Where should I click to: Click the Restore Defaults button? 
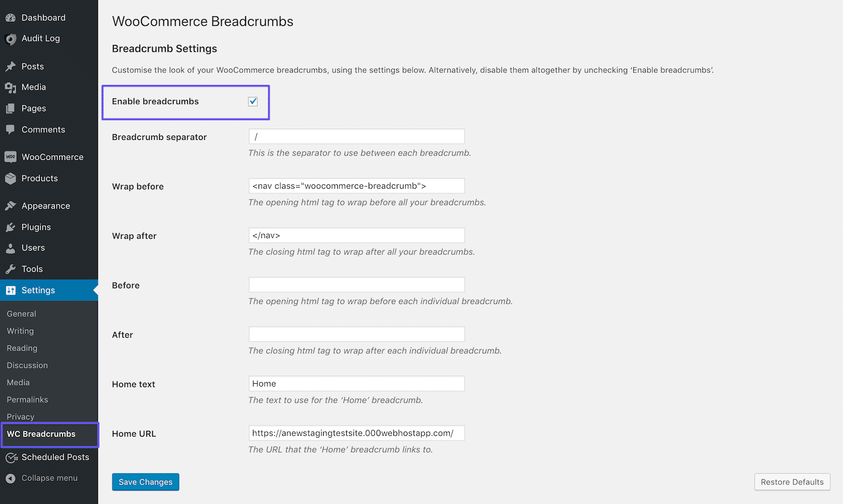click(791, 482)
